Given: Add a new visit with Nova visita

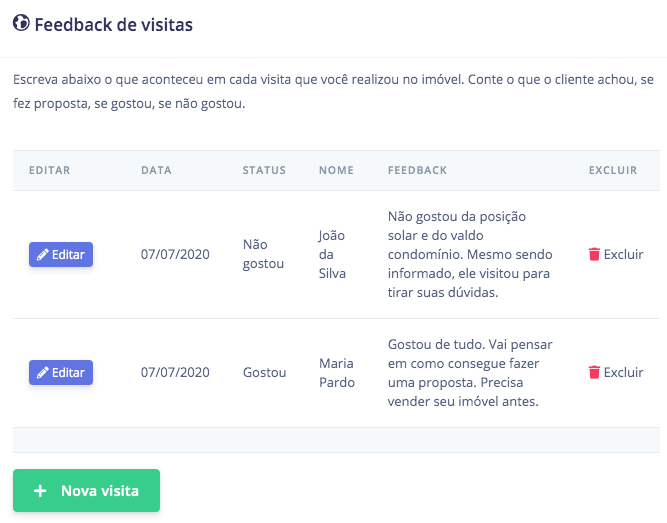Looking at the screenshot, I should point(86,491).
